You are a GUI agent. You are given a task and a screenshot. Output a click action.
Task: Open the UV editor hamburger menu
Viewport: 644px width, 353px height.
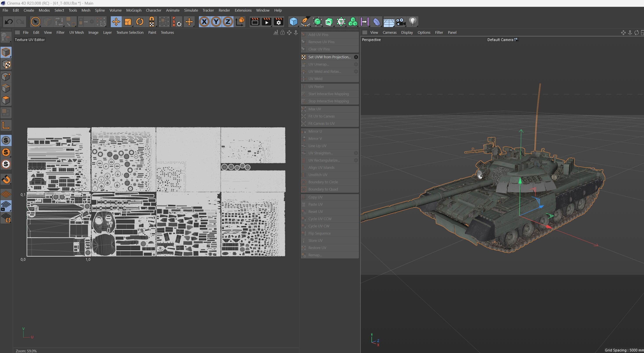click(17, 32)
